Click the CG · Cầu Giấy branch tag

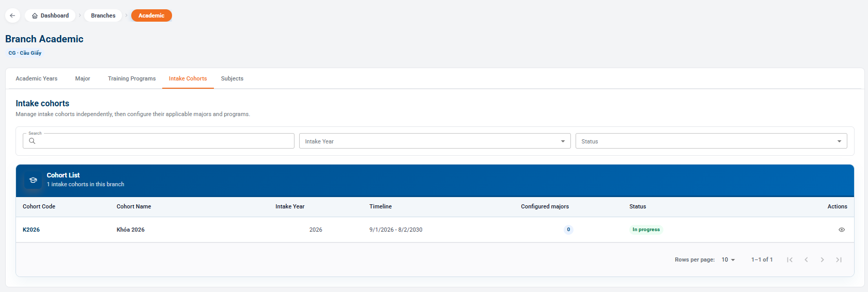point(25,53)
